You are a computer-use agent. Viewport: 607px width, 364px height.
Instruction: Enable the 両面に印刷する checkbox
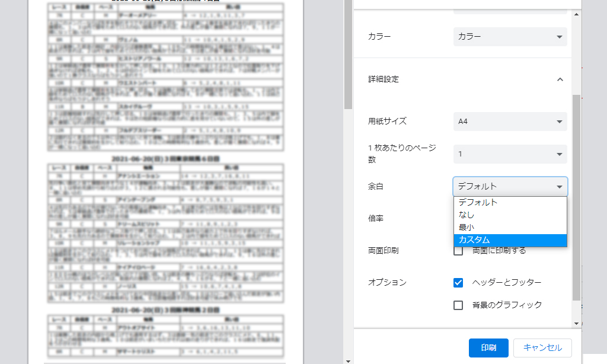pos(458,251)
